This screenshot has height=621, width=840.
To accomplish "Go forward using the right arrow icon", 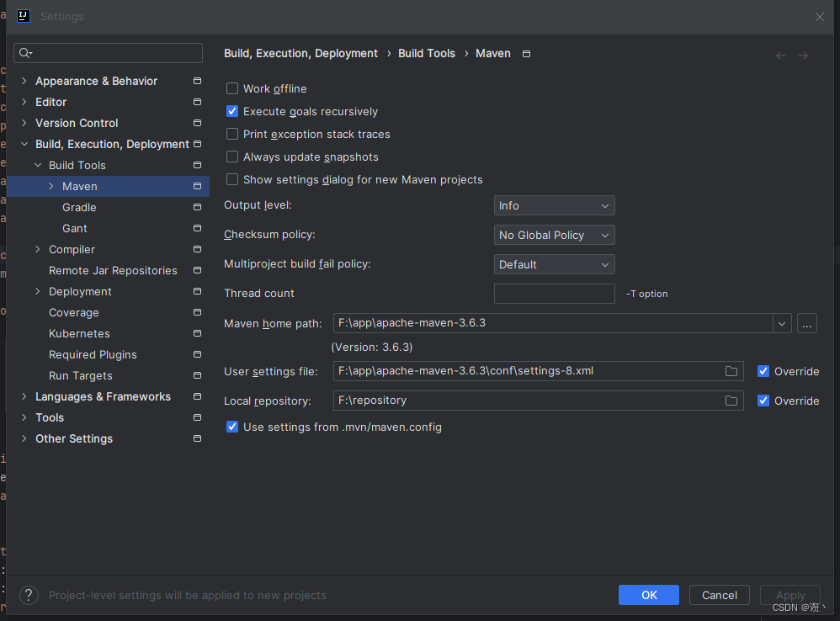I will click(x=803, y=56).
